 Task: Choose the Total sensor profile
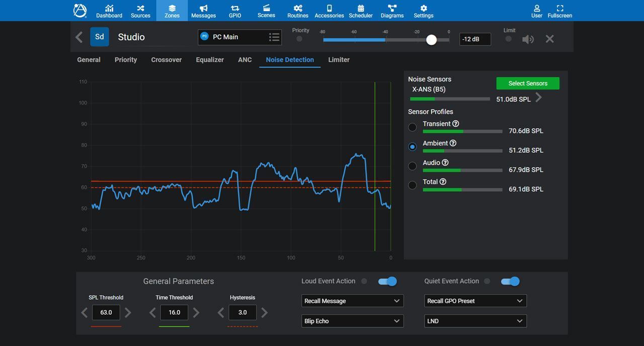pyautogui.click(x=412, y=185)
